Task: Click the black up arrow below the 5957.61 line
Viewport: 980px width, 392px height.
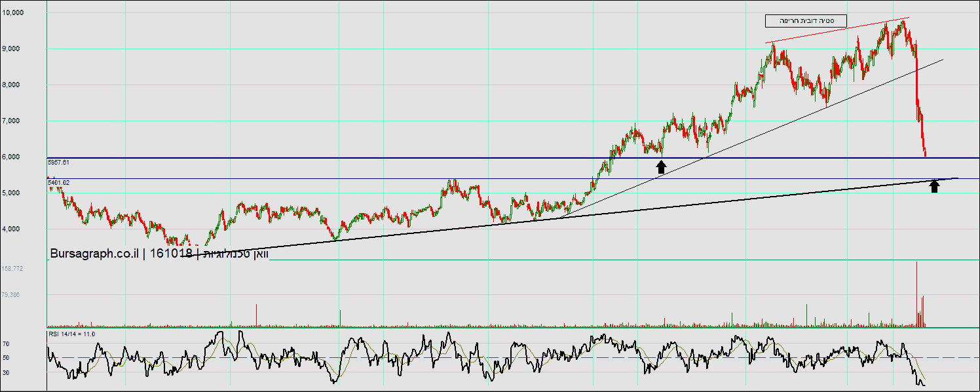Action: pos(661,167)
